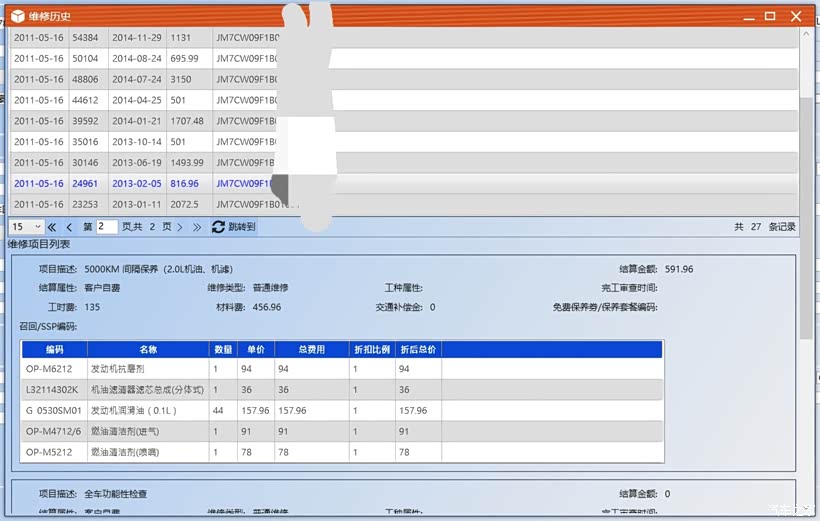Click the page number input field
This screenshot has width=820, height=521.
point(107,227)
